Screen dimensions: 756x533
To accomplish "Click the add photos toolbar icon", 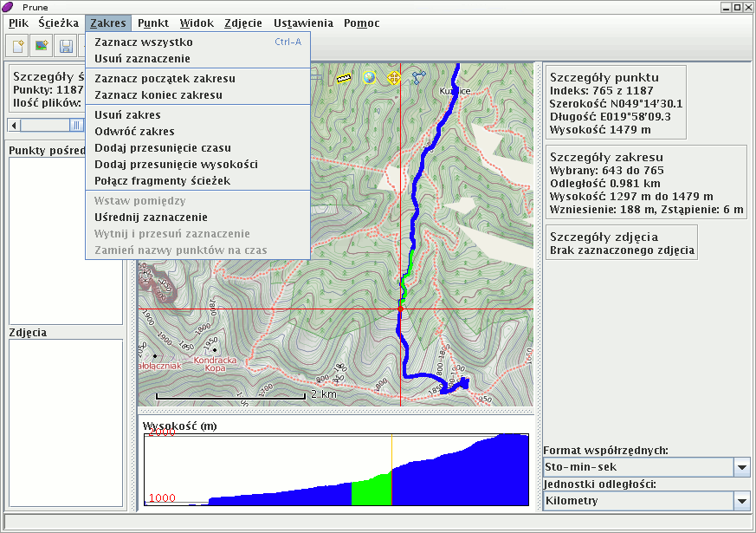I will click(41, 45).
